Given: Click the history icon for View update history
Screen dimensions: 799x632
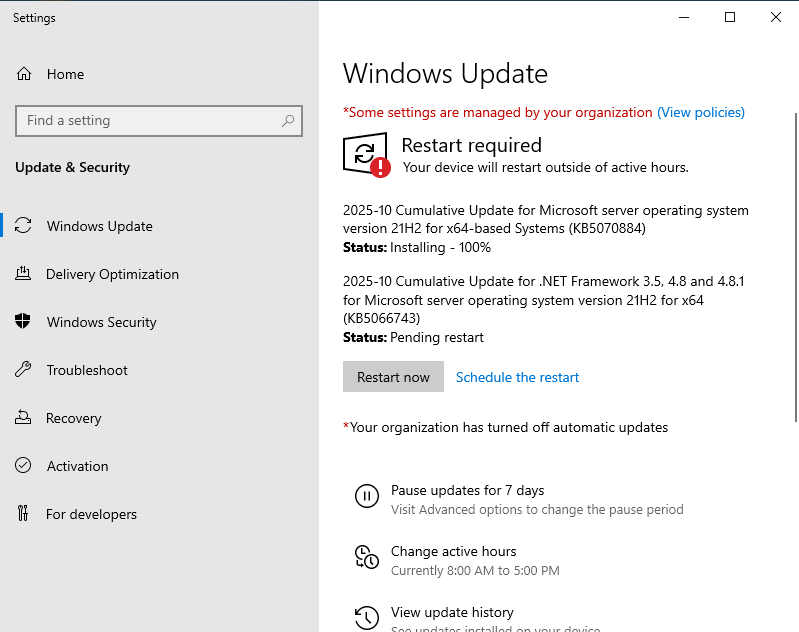Looking at the screenshot, I should pos(367,618).
